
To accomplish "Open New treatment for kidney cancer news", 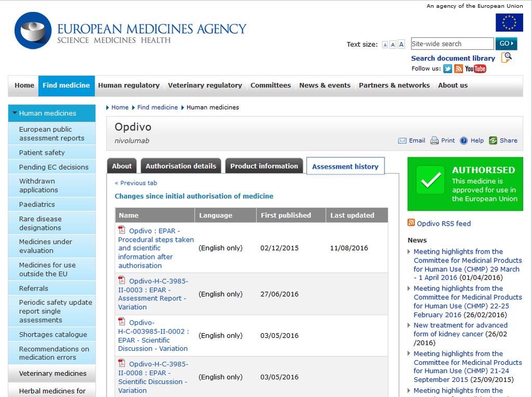I will [460, 330].
